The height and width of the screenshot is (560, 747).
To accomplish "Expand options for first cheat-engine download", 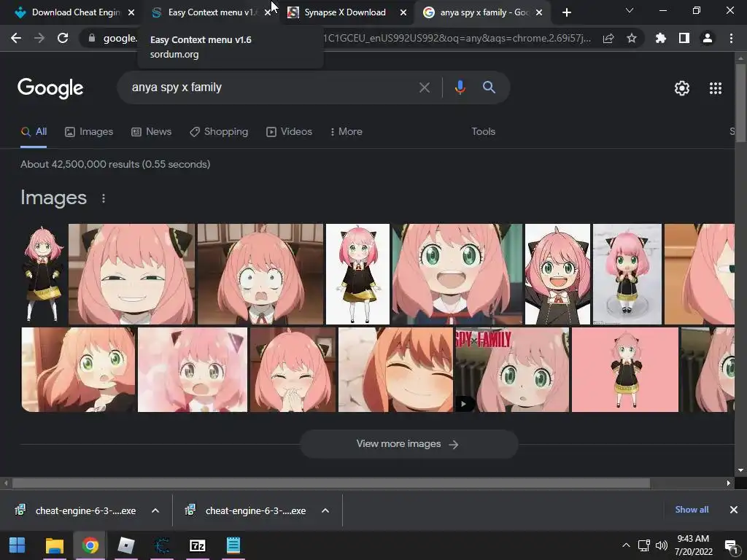I will (x=155, y=510).
